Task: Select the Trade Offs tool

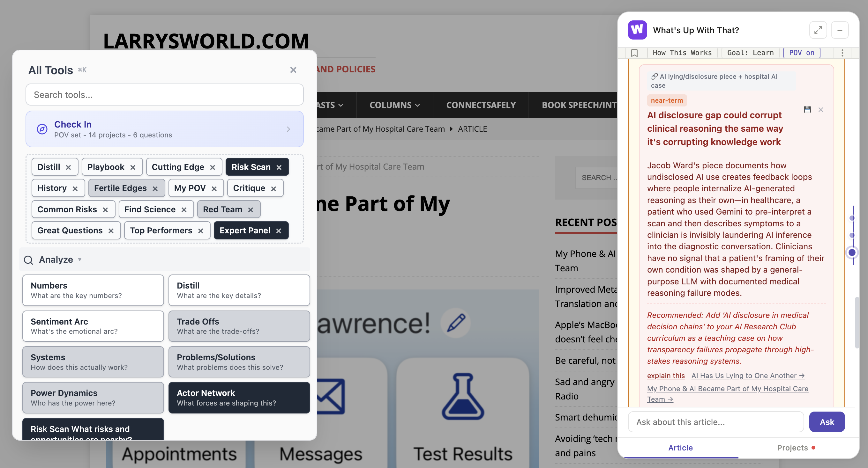Action: (239, 326)
